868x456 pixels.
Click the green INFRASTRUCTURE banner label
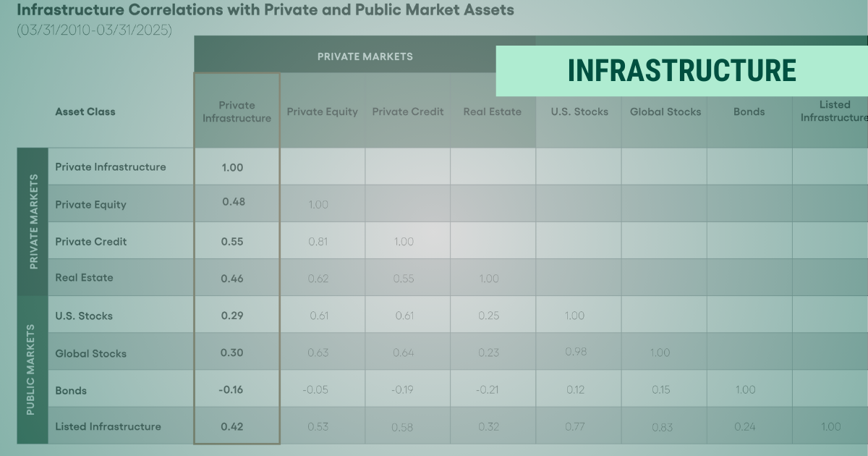(x=681, y=71)
